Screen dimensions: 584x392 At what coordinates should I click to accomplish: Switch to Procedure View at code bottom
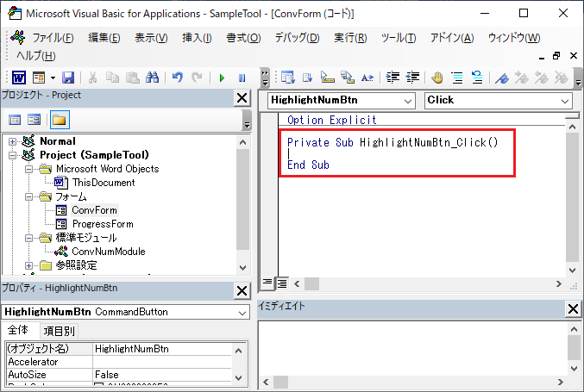[267, 283]
